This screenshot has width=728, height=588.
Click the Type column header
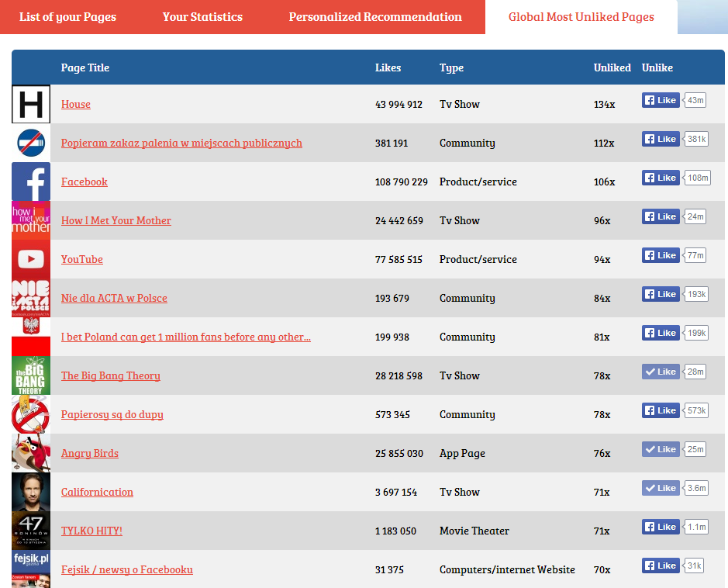click(x=451, y=68)
